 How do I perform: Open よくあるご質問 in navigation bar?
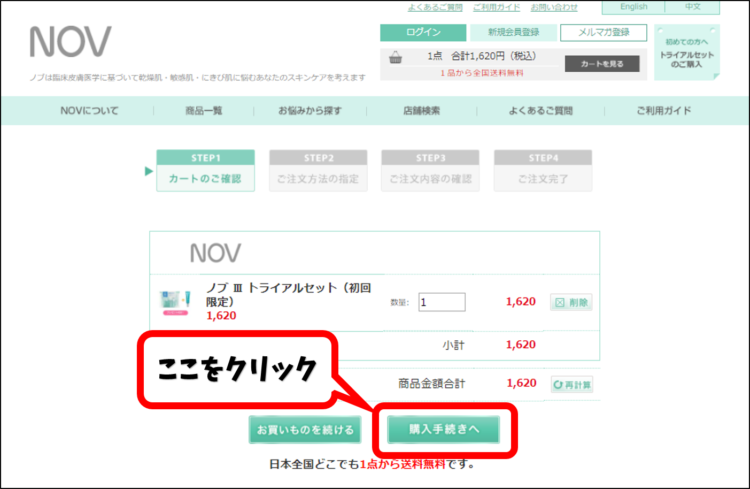click(540, 111)
